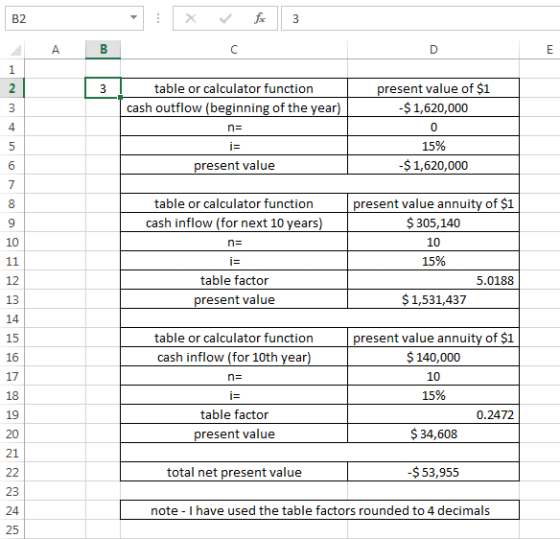This screenshot has height=539, width=560.
Task: Click cell B2 containing 3
Action: point(103,88)
